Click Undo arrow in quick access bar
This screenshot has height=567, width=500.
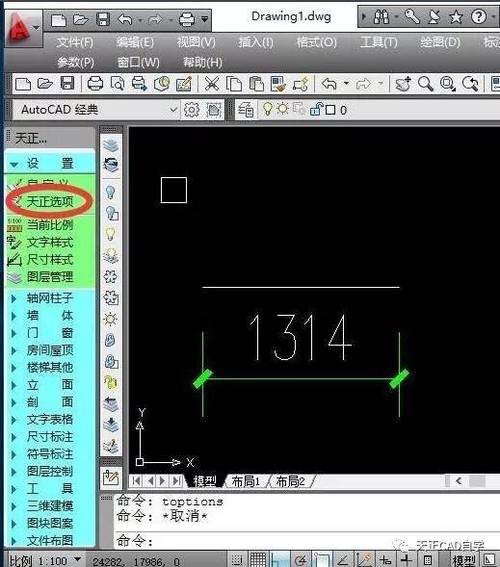coord(125,19)
